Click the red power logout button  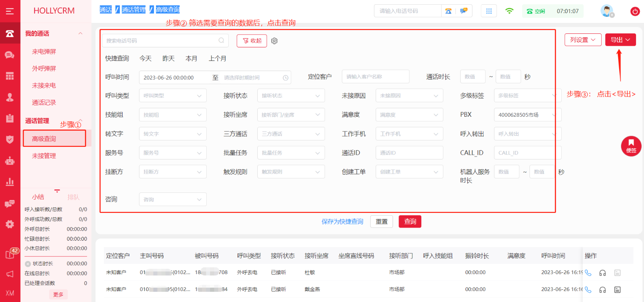pos(635,12)
